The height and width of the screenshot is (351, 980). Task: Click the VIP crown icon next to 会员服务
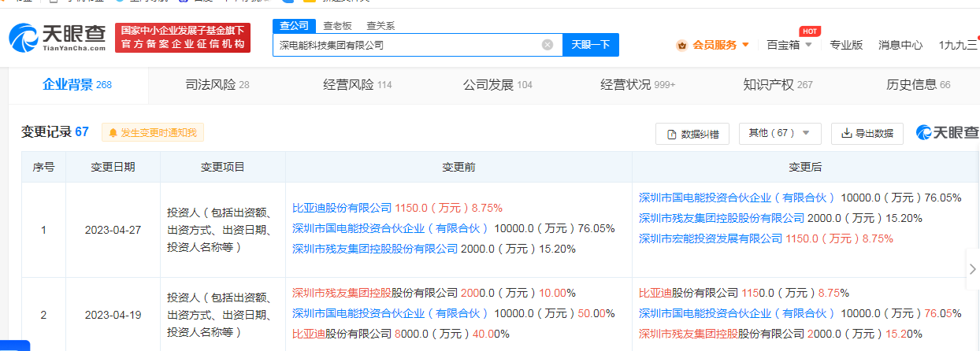pos(682,45)
